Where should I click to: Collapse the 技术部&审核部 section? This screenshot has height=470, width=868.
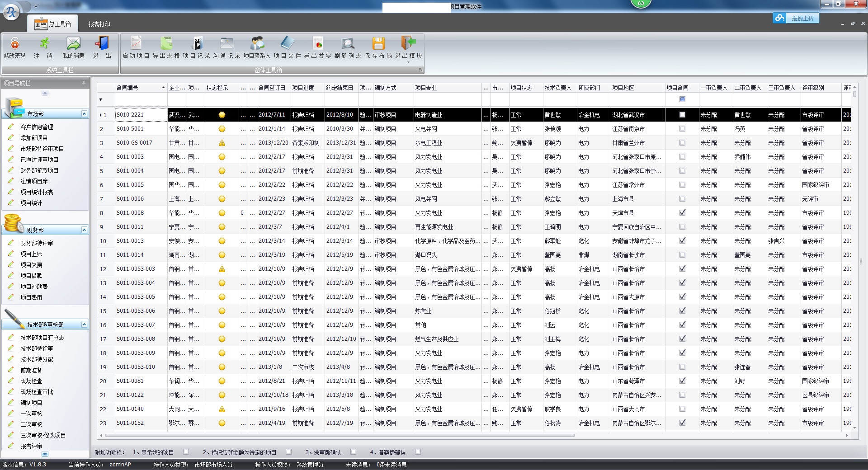(x=84, y=324)
